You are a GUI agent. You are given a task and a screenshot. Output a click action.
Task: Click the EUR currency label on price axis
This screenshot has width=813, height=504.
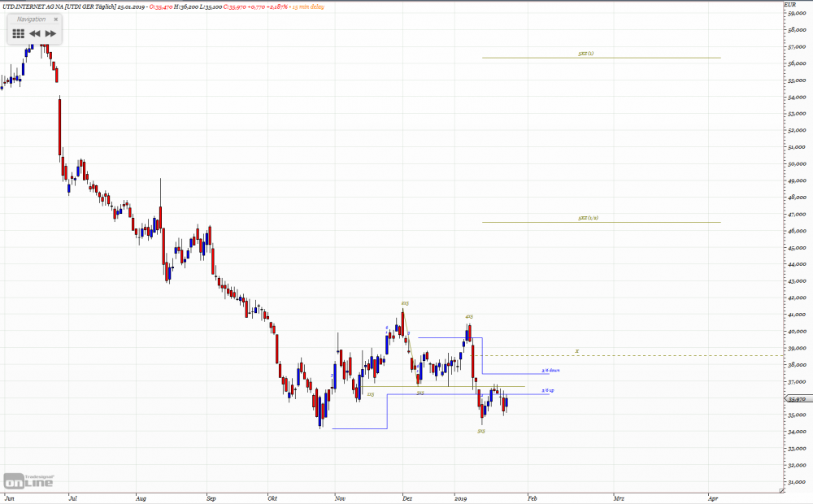tap(790, 5)
